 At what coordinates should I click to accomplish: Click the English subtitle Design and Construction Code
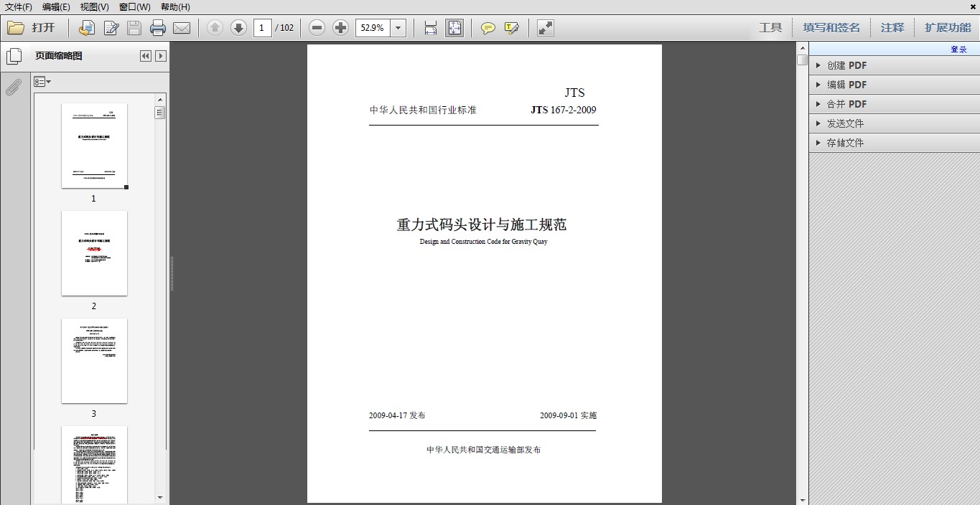click(484, 242)
